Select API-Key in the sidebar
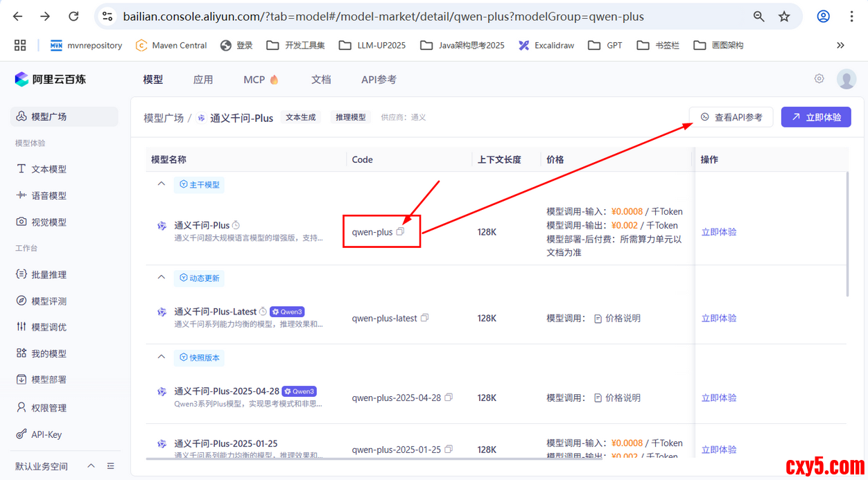Viewport: 868px width, 480px height. [46, 434]
